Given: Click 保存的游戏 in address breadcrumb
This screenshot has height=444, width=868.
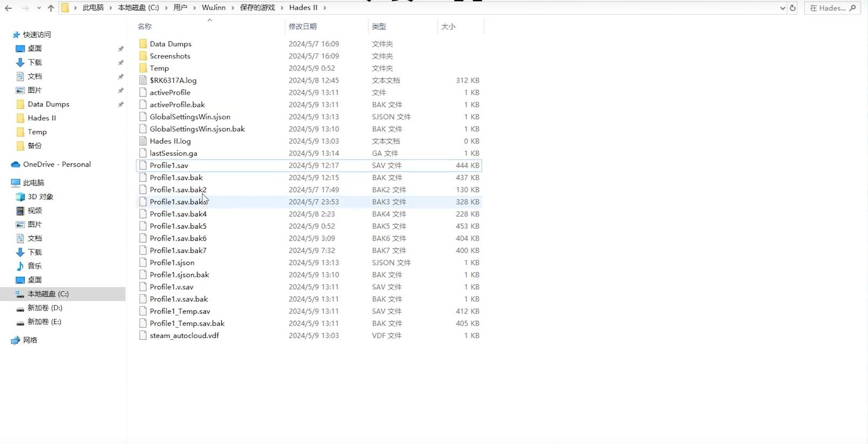Looking at the screenshot, I should (257, 8).
